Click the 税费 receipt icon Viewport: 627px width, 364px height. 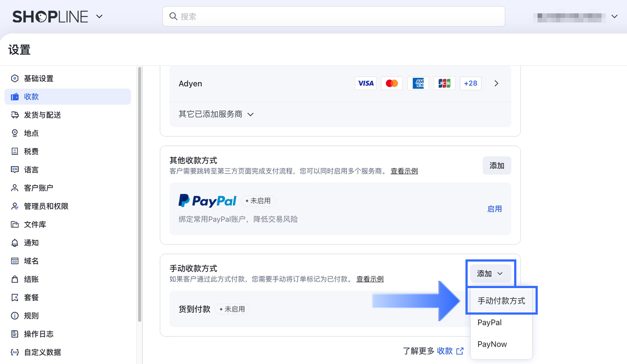15,151
